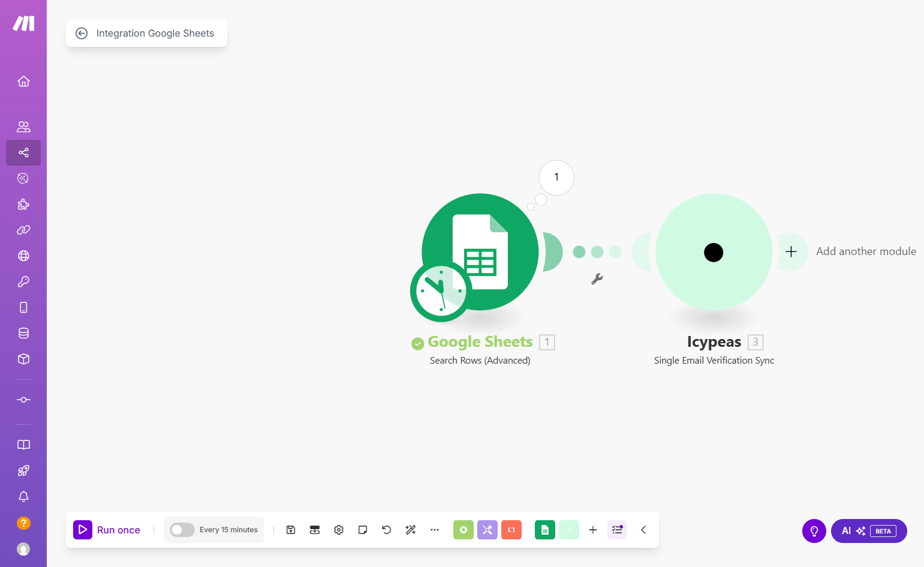The image size is (924, 567).
Task: Open the Connections link icon in the sidebar
Action: 23,230
